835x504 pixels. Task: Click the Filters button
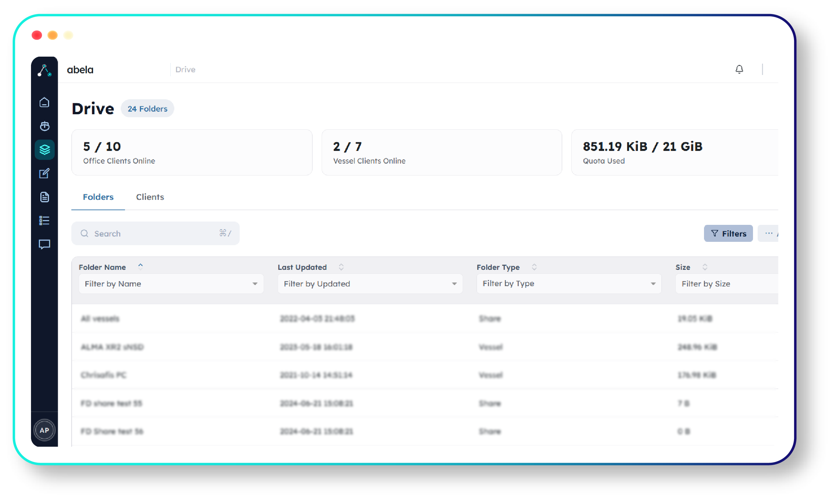[728, 234]
